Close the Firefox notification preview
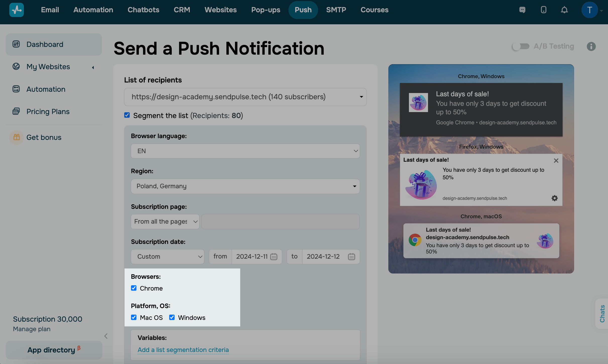Viewport: 608px width, 364px height. pyautogui.click(x=556, y=160)
